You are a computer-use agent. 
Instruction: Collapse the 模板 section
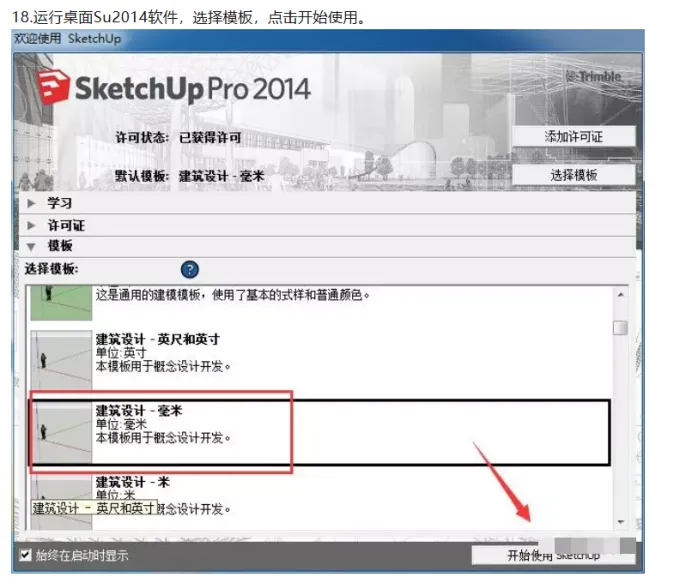click(x=327, y=246)
